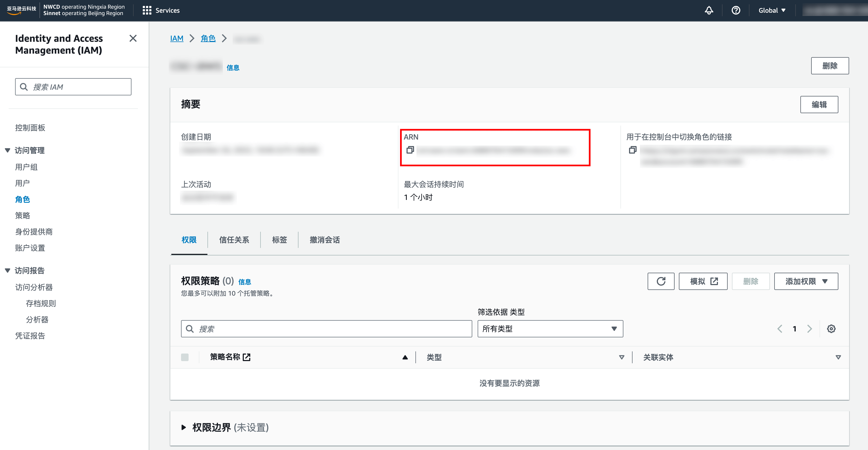Open the Global region selector
This screenshot has height=450, width=868.
(772, 11)
